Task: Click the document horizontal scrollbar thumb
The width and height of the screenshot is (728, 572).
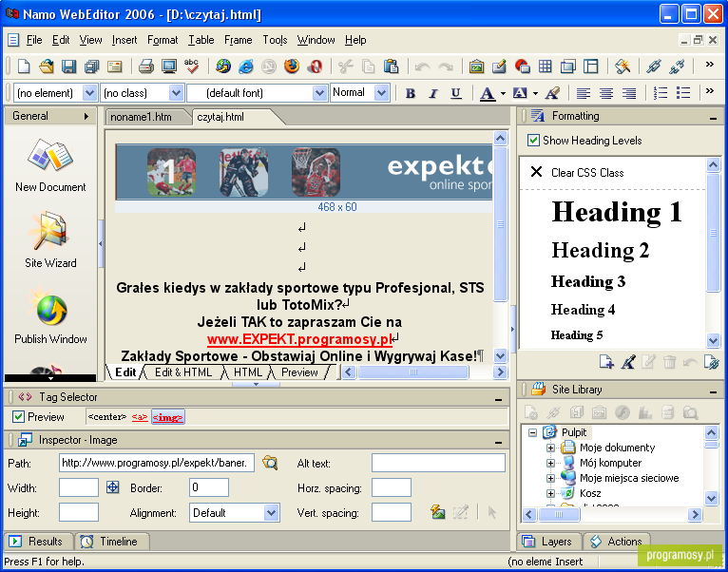Action: (x=412, y=372)
